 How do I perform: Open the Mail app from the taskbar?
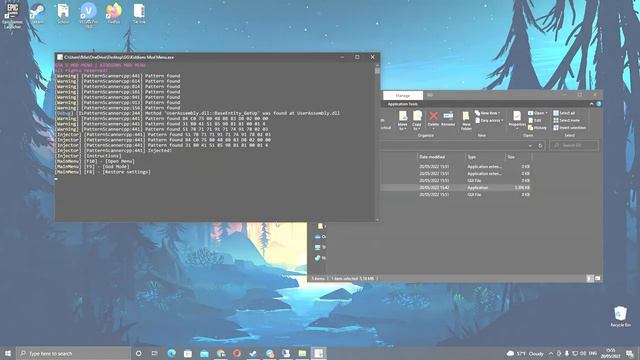click(204, 353)
